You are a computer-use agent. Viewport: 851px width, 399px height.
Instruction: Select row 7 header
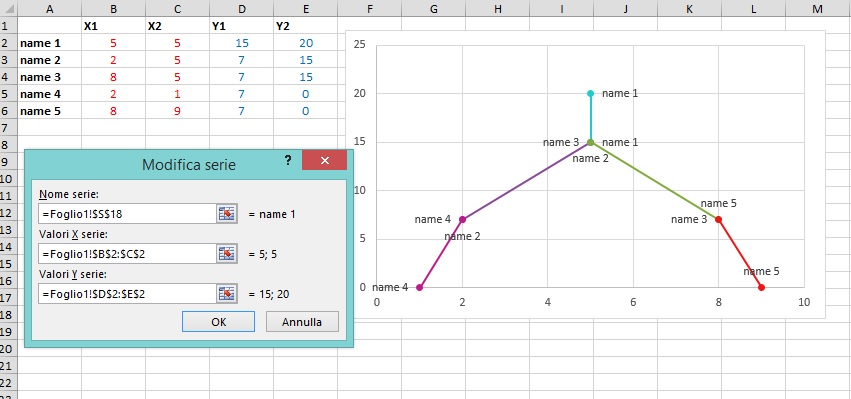9,128
